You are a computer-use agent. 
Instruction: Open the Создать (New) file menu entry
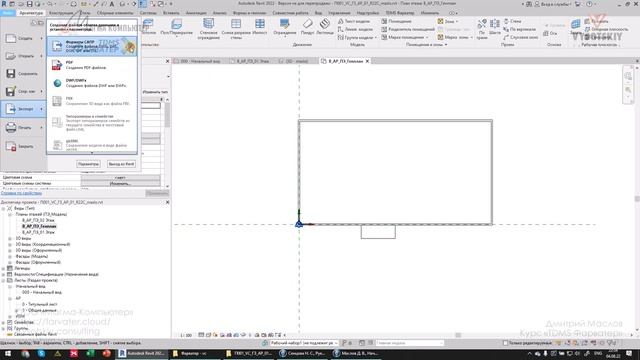click(23, 38)
